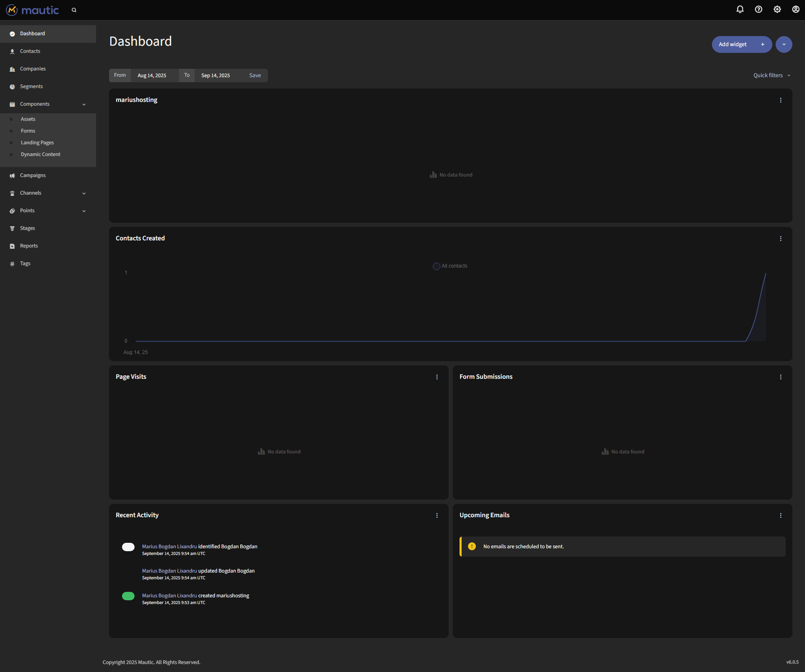Open the notifications bell icon

pyautogui.click(x=740, y=9)
